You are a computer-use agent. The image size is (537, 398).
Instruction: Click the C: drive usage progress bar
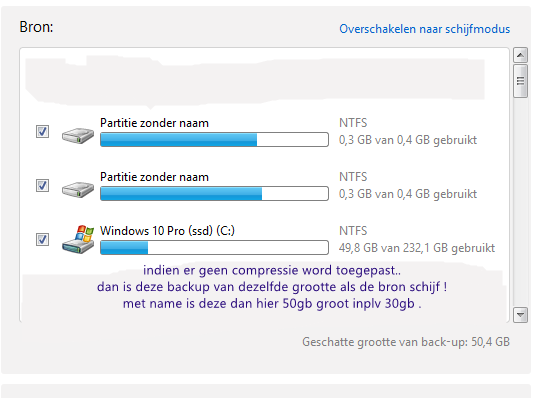click(x=214, y=247)
